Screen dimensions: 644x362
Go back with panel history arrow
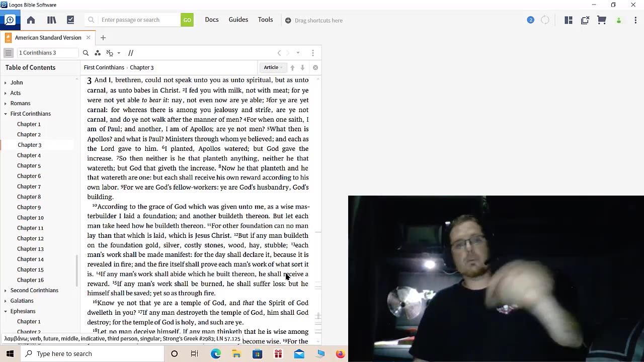(x=279, y=53)
